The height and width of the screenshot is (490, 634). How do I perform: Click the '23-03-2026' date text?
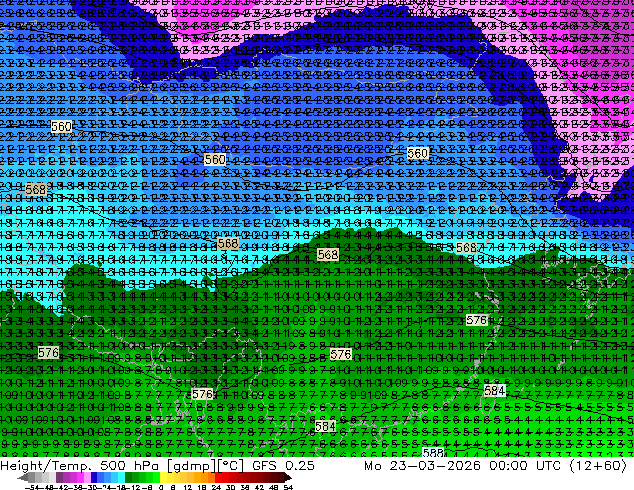coord(435,466)
